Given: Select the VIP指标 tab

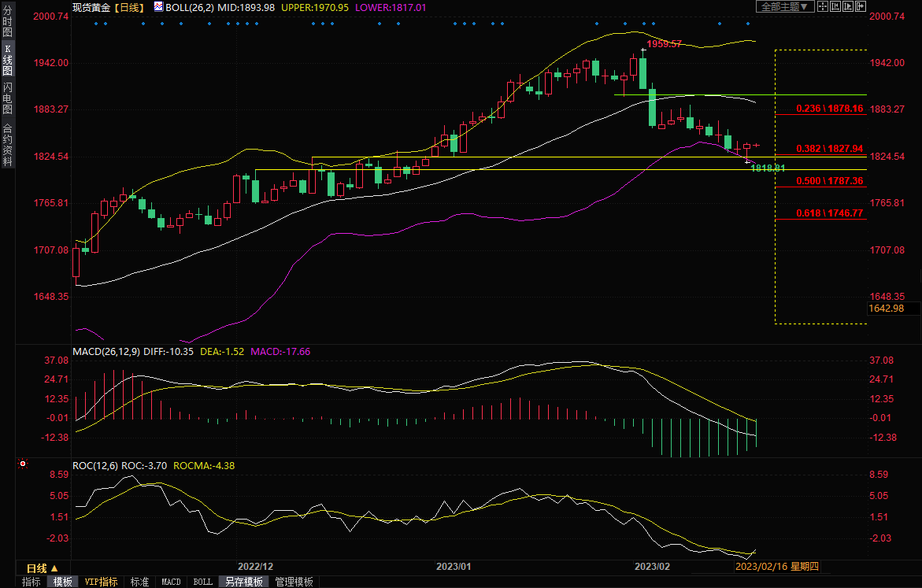Looking at the screenshot, I should 101,582.
